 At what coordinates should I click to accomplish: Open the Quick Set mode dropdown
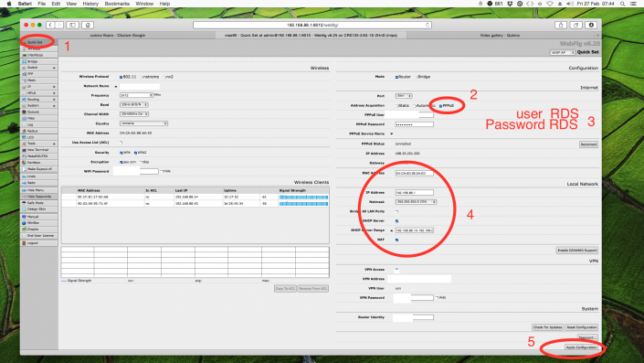tap(563, 53)
